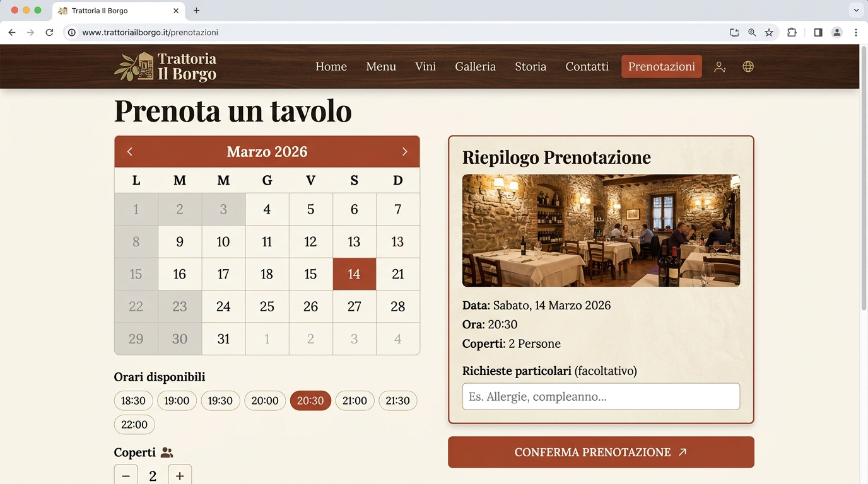Select the 18:30 time slot
The image size is (868, 484).
coord(133,401)
